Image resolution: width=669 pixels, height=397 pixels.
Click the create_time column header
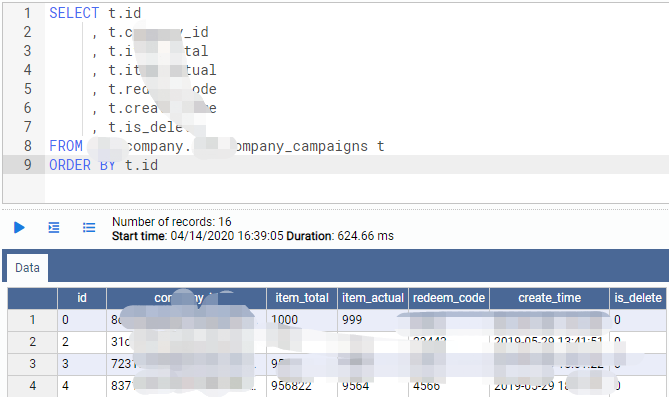coord(549,298)
